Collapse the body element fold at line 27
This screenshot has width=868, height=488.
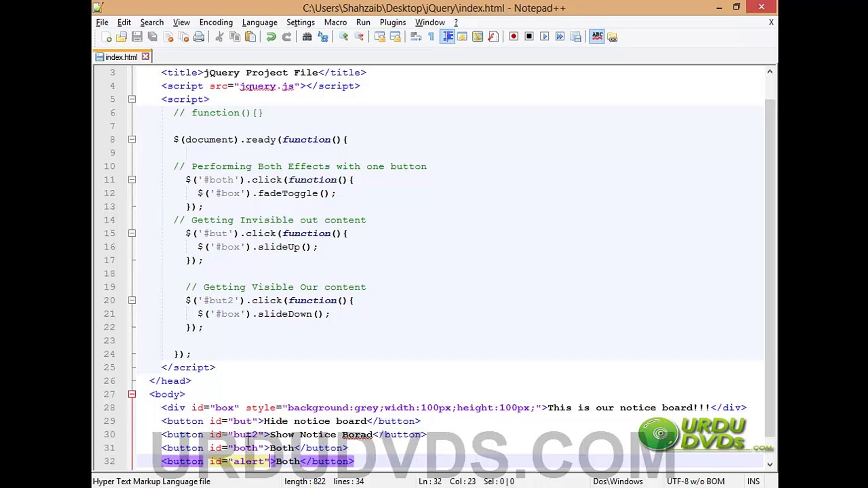pos(132,394)
